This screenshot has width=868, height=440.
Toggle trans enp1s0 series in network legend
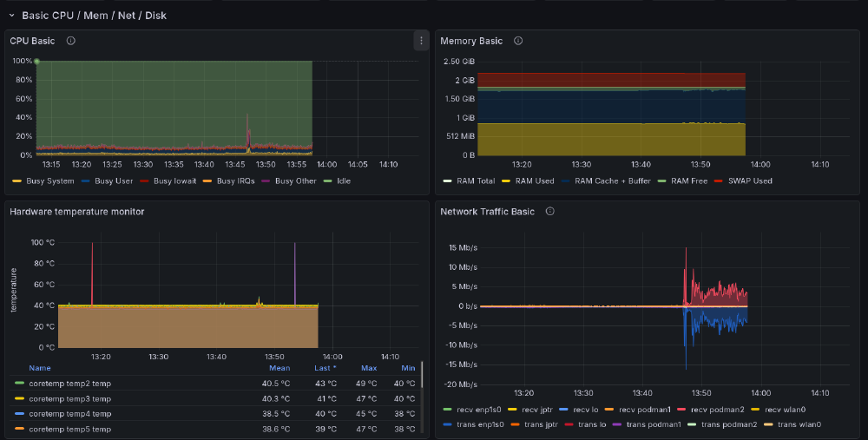click(x=479, y=424)
